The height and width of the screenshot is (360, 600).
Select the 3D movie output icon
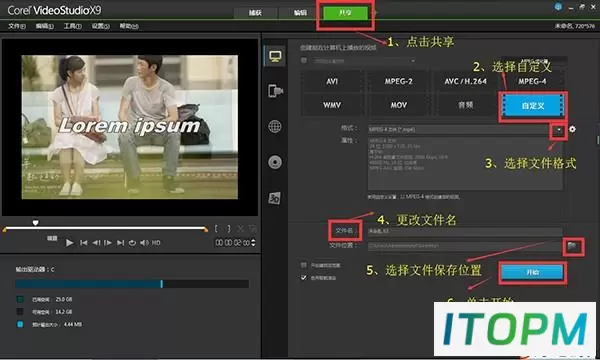[274, 198]
